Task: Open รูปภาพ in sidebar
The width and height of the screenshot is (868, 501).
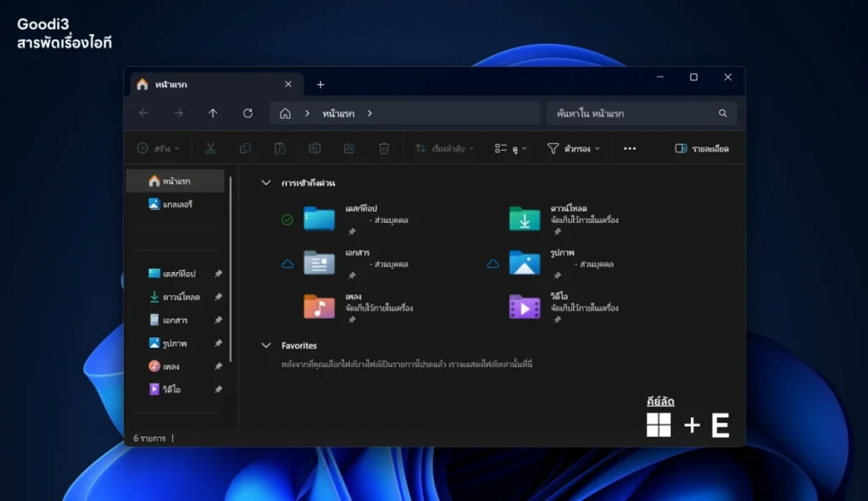Action: point(168,343)
